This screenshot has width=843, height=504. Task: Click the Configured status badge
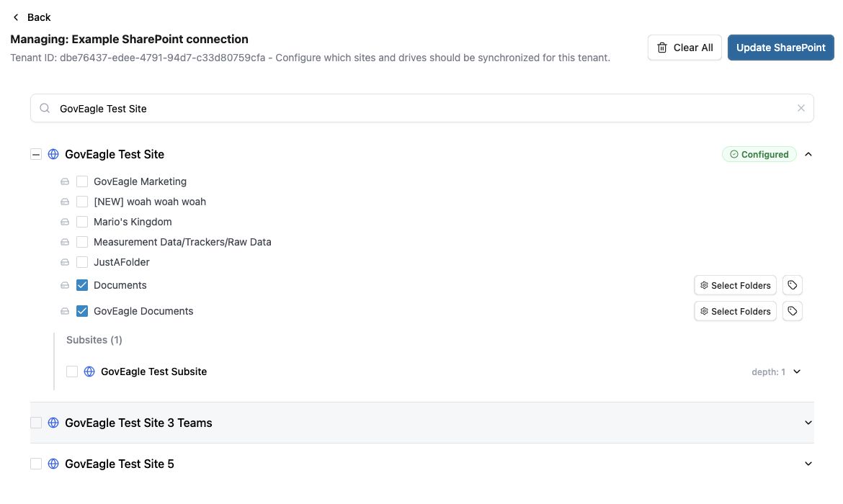(759, 154)
